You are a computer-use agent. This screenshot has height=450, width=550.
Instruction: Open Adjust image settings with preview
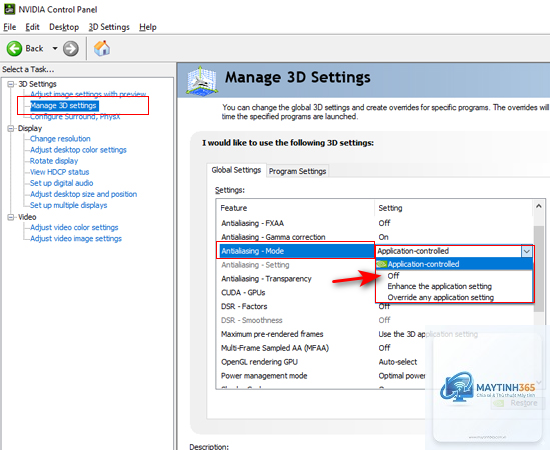pos(88,94)
